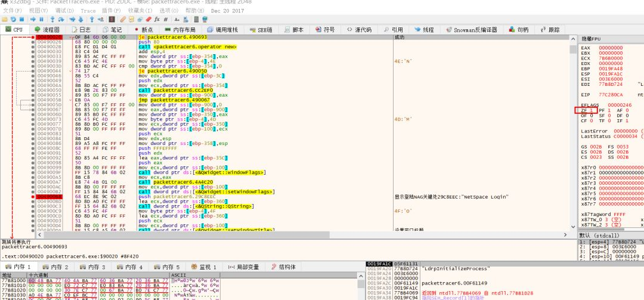The width and height of the screenshot is (644, 300).
Task: Click the Step Over icon
Action: [61, 19]
